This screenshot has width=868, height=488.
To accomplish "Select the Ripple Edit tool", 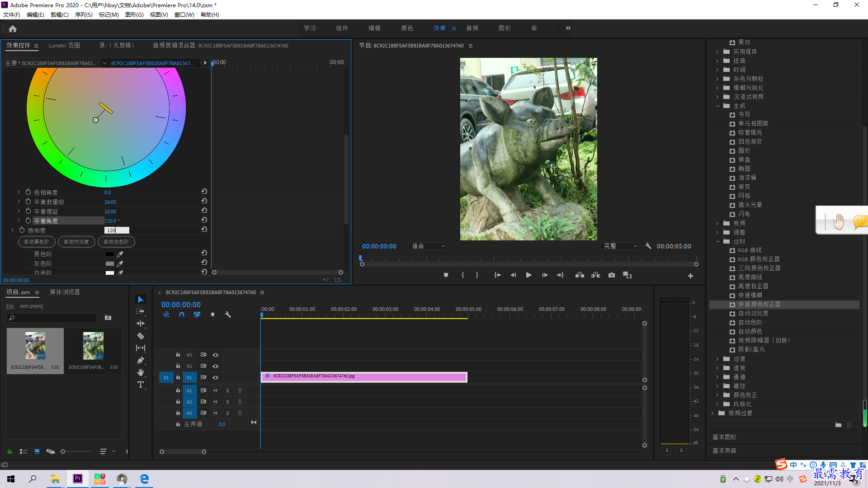I will point(141,324).
